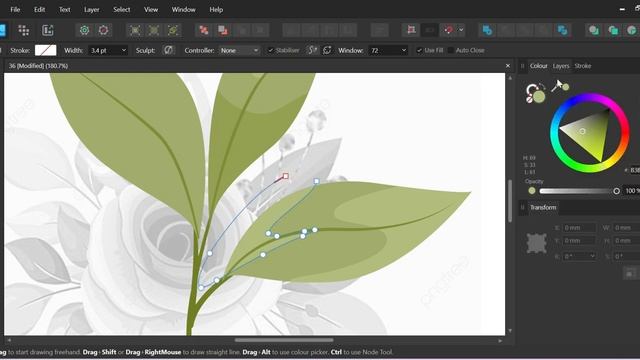Screen dimensions: 640x360
Task: Switch to the Pixel persona grid icon
Action: 24,30
